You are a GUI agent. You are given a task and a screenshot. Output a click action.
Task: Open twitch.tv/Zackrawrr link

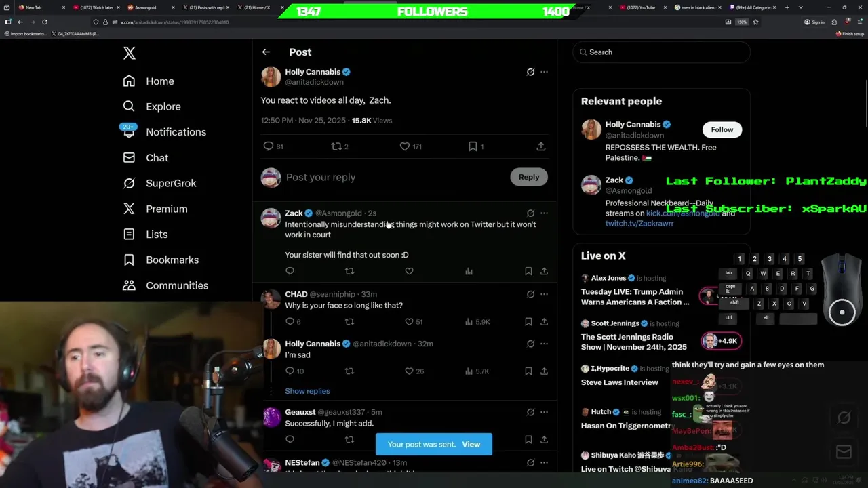point(639,224)
